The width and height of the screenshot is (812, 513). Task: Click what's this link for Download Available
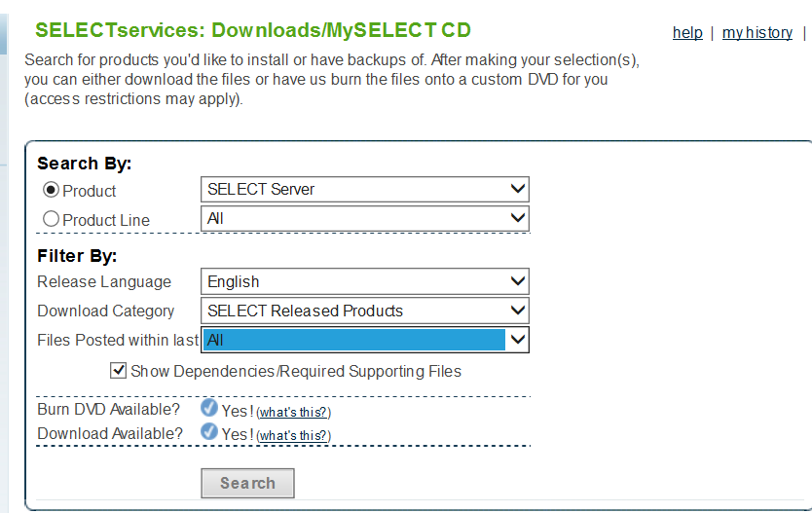point(293,435)
